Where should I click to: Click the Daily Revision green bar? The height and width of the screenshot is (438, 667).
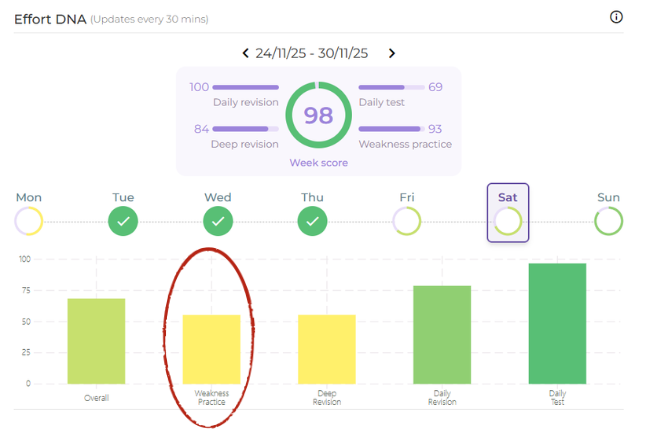coord(442,334)
